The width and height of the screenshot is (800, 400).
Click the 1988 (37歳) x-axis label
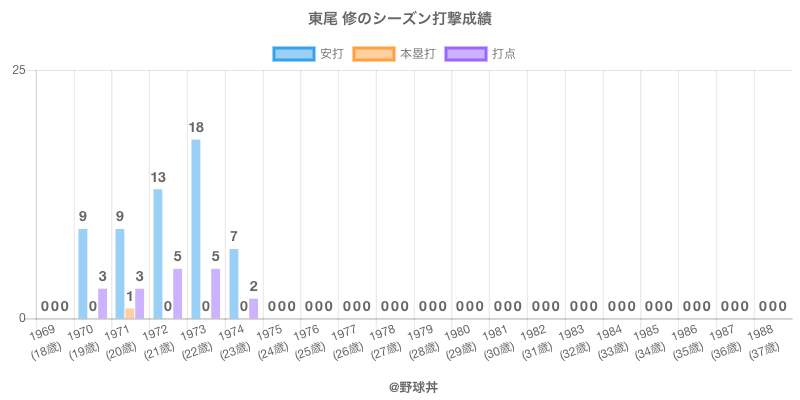point(763,340)
